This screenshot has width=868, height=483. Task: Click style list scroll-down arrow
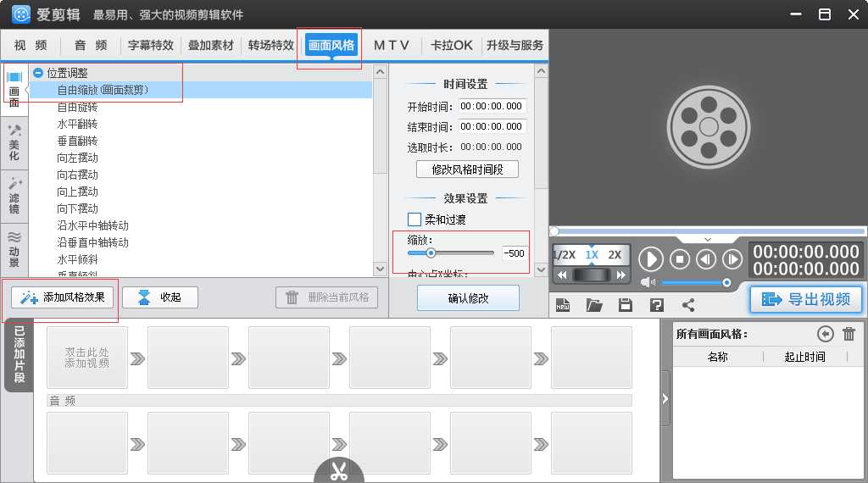tap(381, 269)
